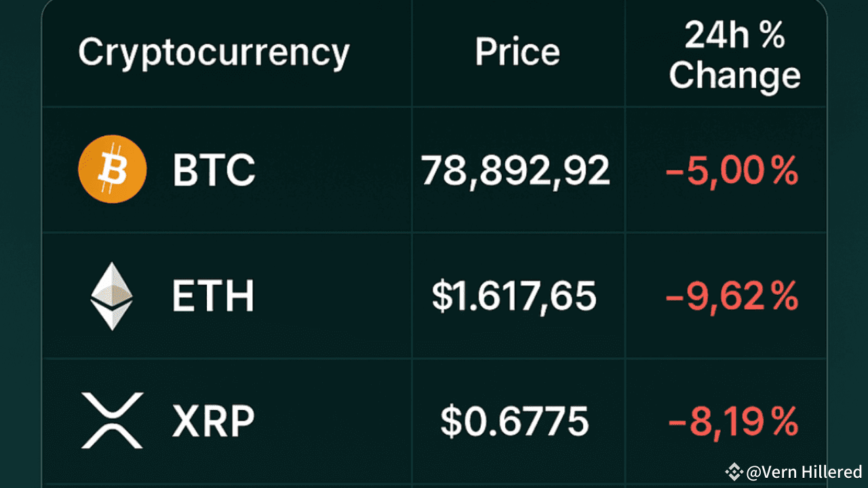Select the ETH ticker label
Viewport: 868px width, 488px height.
pyautogui.click(x=213, y=296)
